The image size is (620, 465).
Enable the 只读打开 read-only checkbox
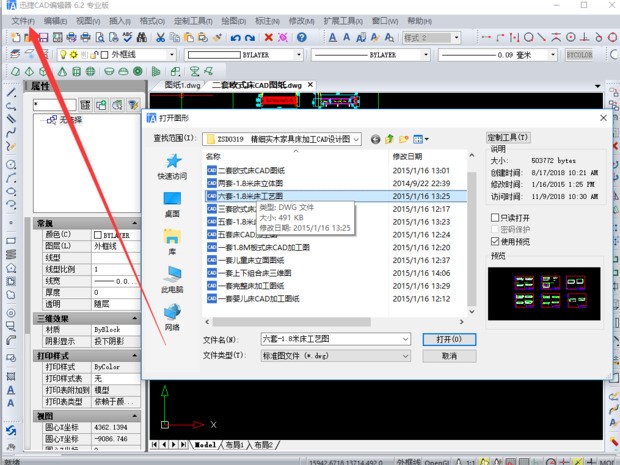click(x=495, y=217)
